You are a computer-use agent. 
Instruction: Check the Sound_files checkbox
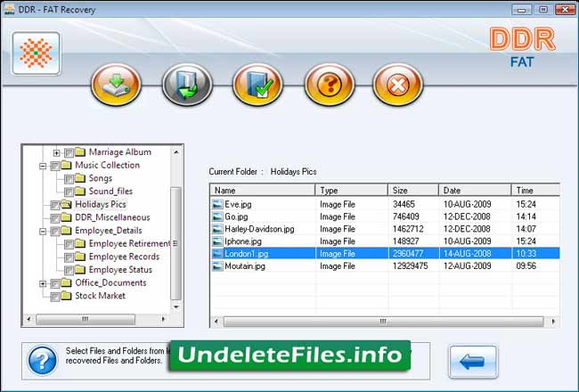69,192
